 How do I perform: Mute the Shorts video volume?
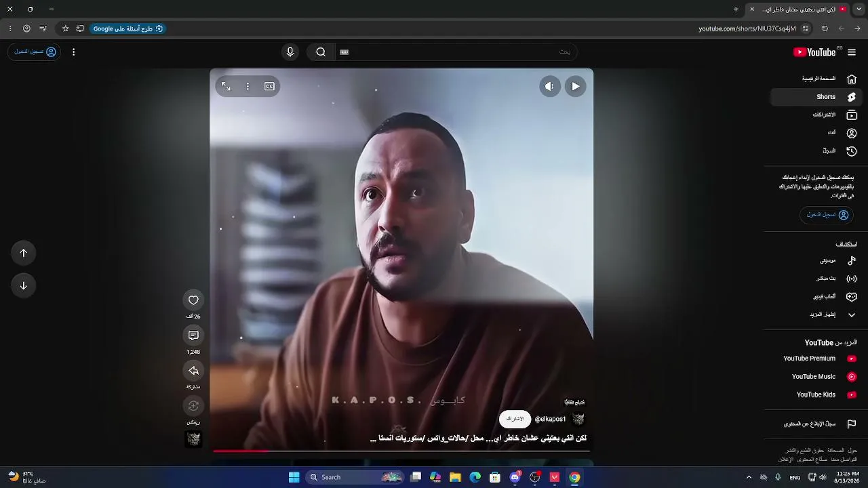pos(549,86)
